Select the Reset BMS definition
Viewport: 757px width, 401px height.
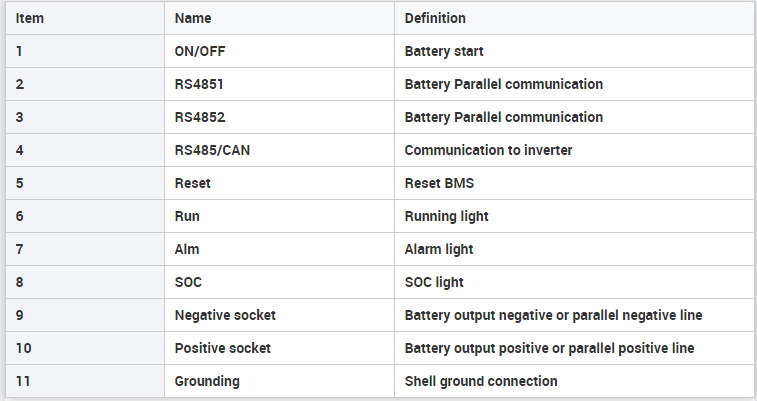[x=574, y=183]
